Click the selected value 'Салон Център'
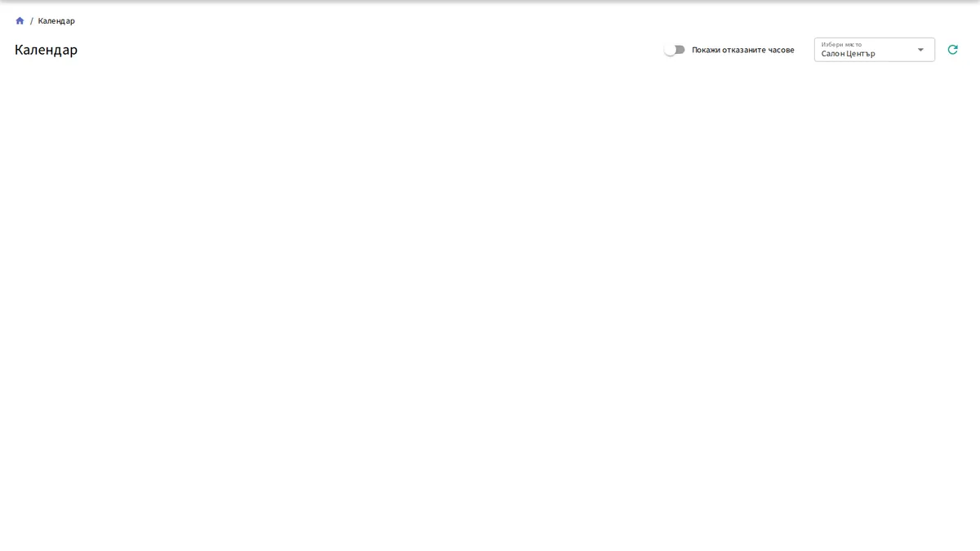Viewport: 980px width, 551px height. click(x=848, y=54)
